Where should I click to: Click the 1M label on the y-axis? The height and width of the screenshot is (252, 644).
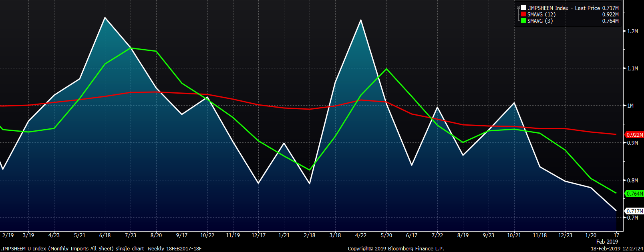[630, 106]
